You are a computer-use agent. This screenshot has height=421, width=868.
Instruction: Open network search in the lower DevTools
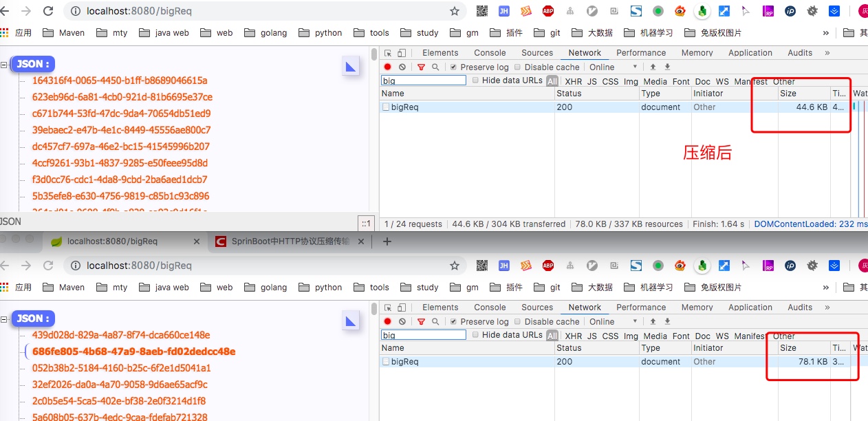tap(435, 322)
